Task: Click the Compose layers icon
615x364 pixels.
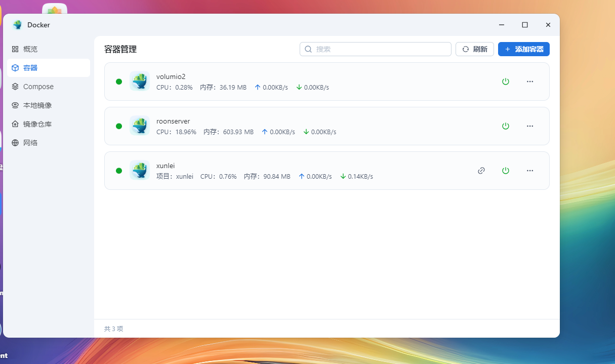Action: coord(15,87)
